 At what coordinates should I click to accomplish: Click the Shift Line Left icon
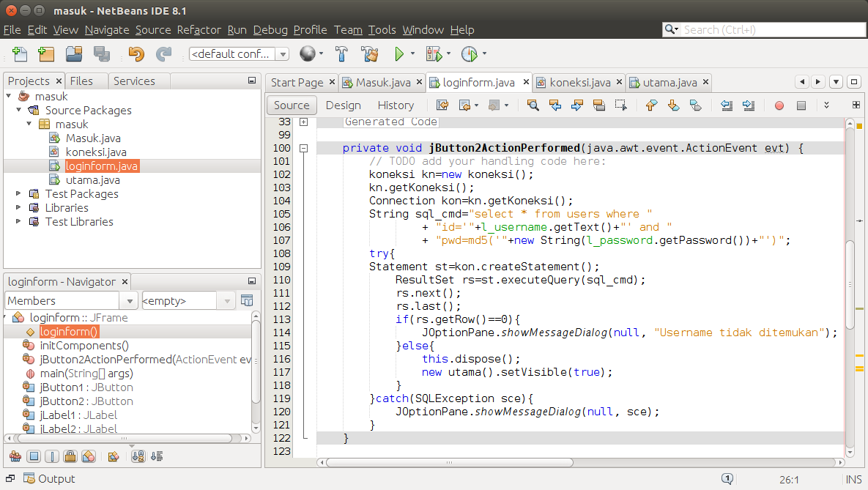point(727,105)
